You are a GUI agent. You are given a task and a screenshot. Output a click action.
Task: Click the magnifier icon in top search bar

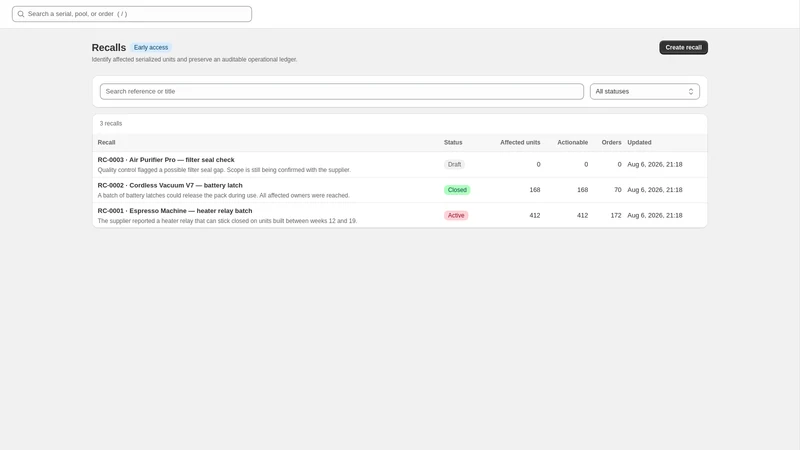21,14
